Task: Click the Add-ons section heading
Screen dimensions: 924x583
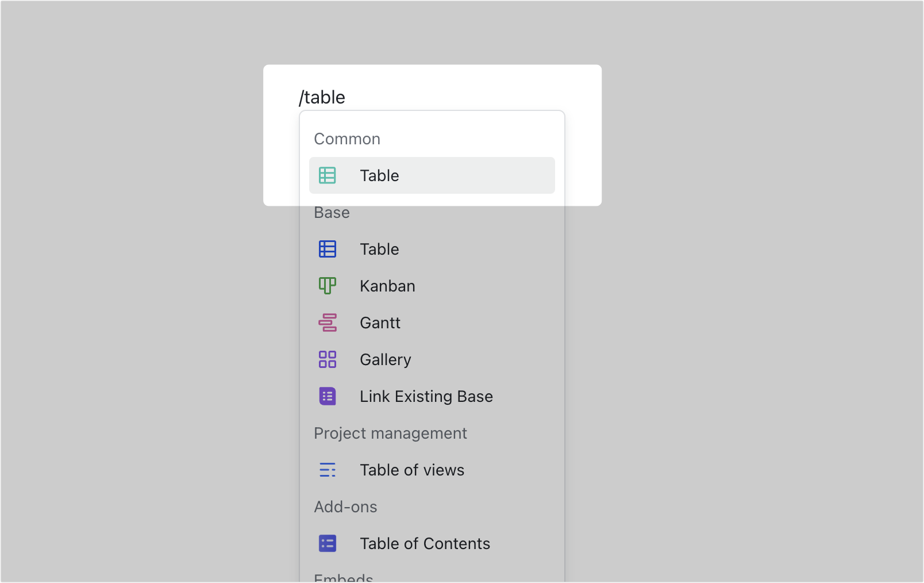Action: point(345,507)
